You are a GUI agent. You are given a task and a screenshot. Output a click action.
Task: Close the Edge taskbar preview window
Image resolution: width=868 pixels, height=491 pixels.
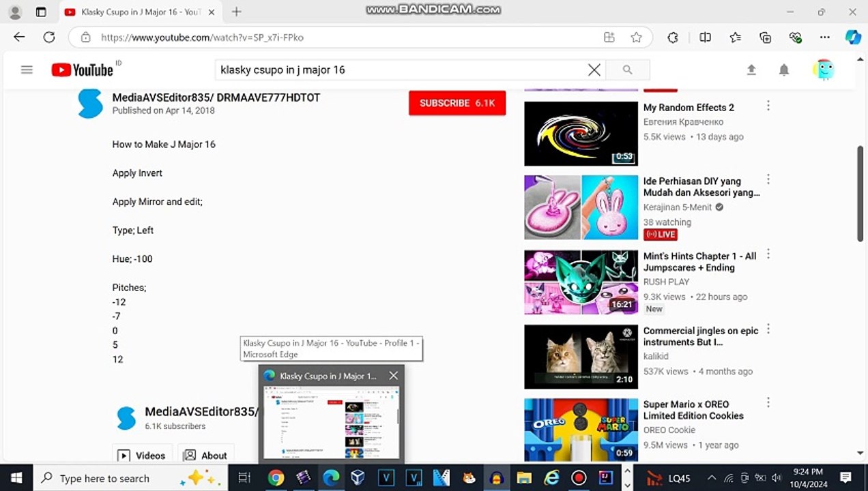pyautogui.click(x=393, y=376)
